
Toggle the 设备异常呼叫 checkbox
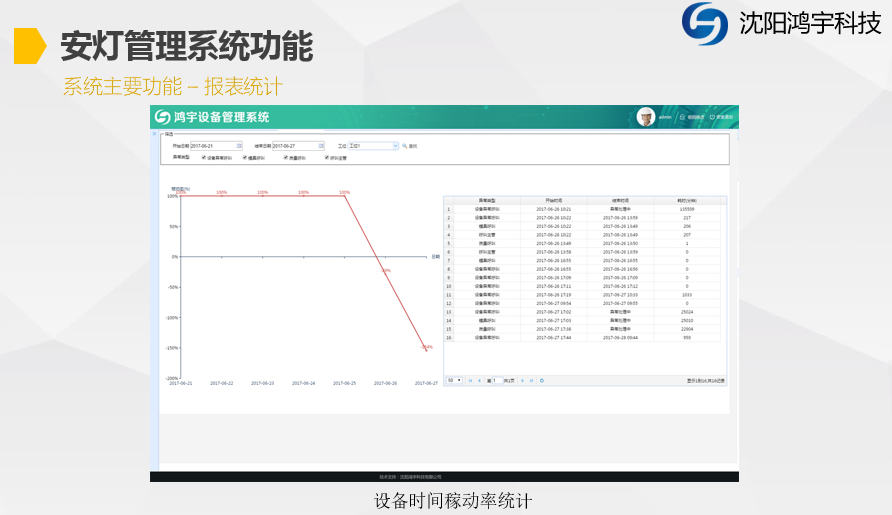coord(204,157)
